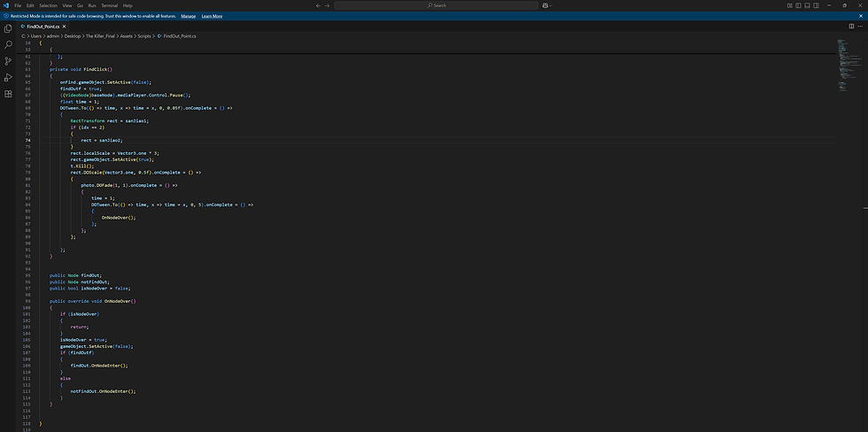Image resolution: width=868 pixels, height=432 pixels.
Task: Split the editor to the right
Action: coord(851,26)
